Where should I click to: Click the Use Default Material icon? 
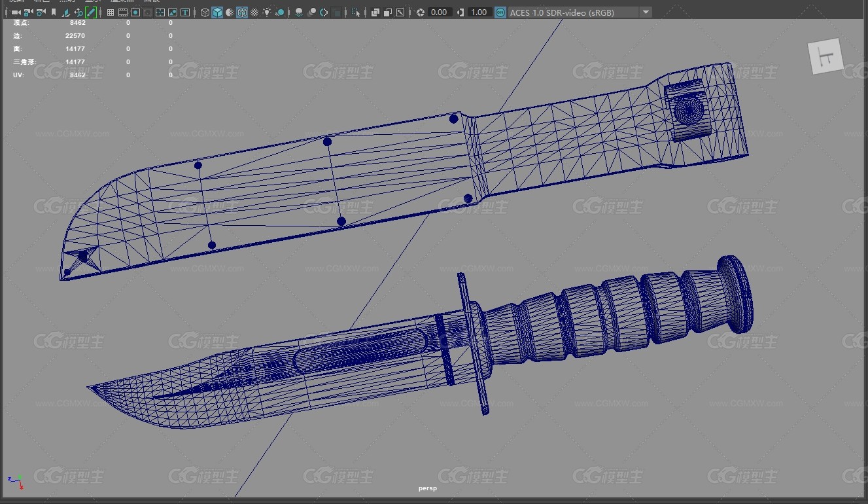pos(230,12)
